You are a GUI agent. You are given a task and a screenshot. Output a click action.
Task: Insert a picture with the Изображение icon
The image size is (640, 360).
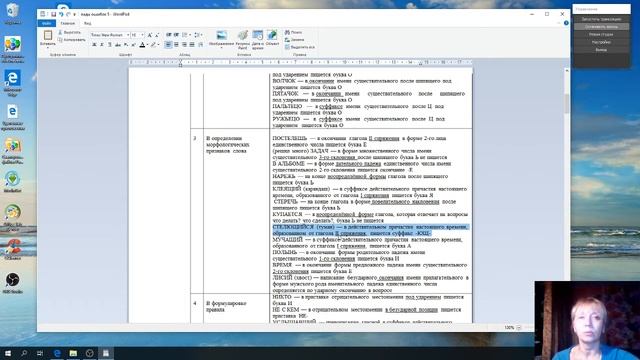[x=222, y=36]
